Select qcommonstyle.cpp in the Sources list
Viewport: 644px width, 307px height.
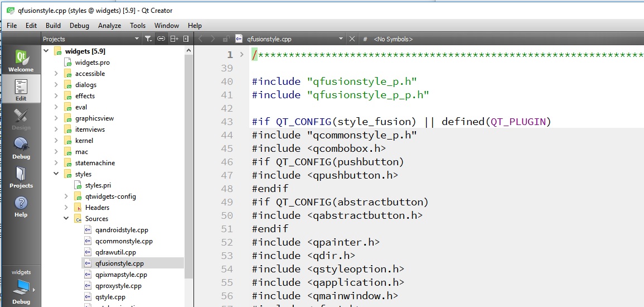(124, 241)
